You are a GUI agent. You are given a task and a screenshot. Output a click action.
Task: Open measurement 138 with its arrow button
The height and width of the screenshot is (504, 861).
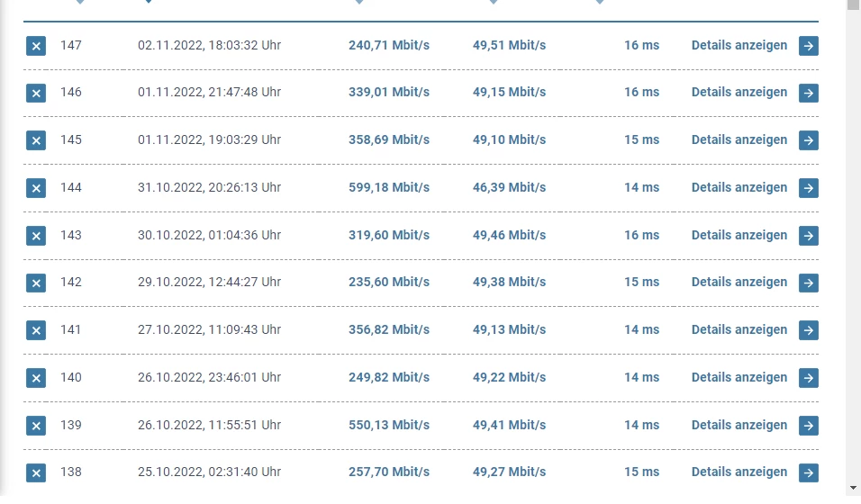coord(809,472)
